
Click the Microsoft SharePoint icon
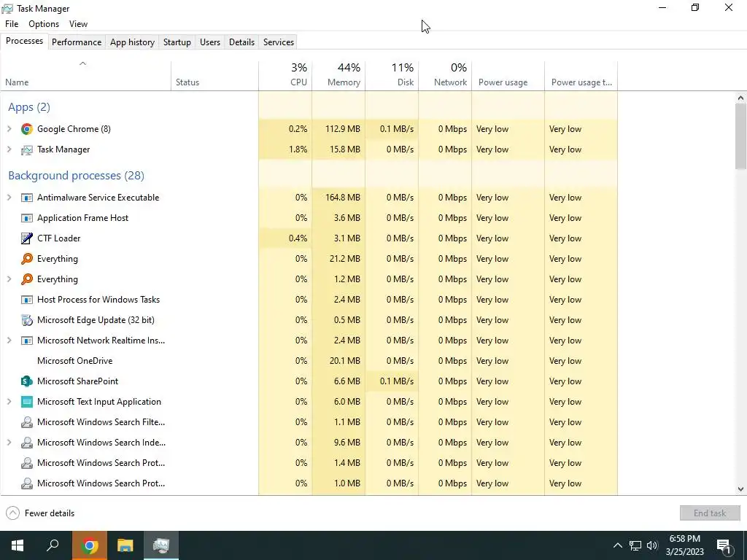click(x=27, y=381)
